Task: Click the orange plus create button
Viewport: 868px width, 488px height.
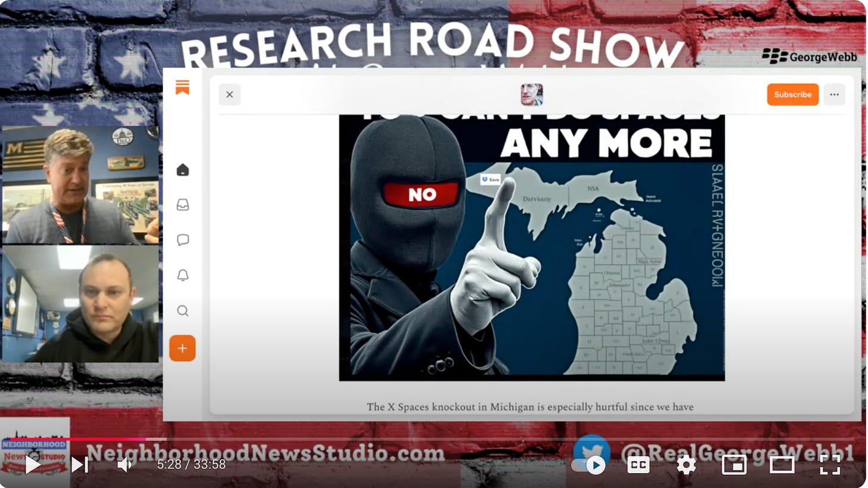Action: point(182,348)
